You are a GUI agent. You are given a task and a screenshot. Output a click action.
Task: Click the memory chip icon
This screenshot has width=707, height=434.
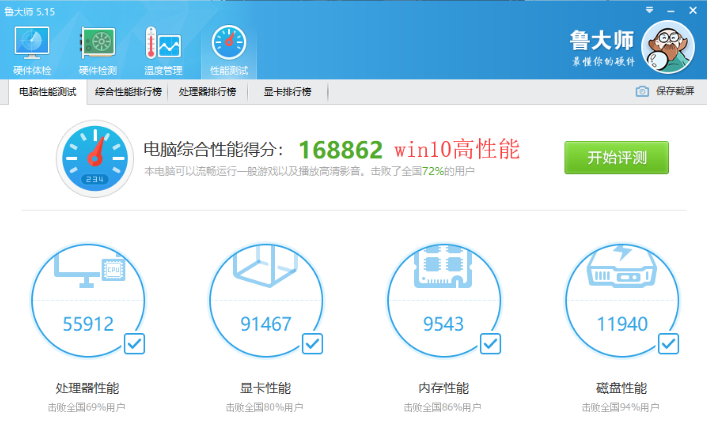443,266
